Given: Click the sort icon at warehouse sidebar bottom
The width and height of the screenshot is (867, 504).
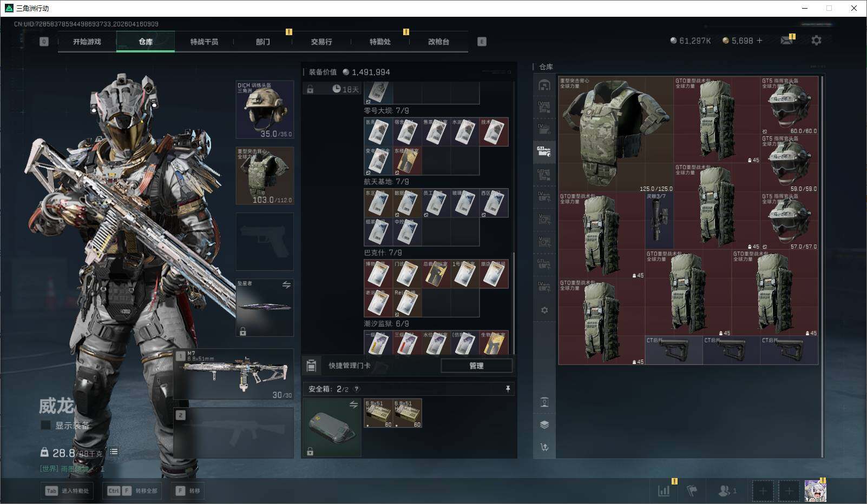Looking at the screenshot, I should 544,447.
